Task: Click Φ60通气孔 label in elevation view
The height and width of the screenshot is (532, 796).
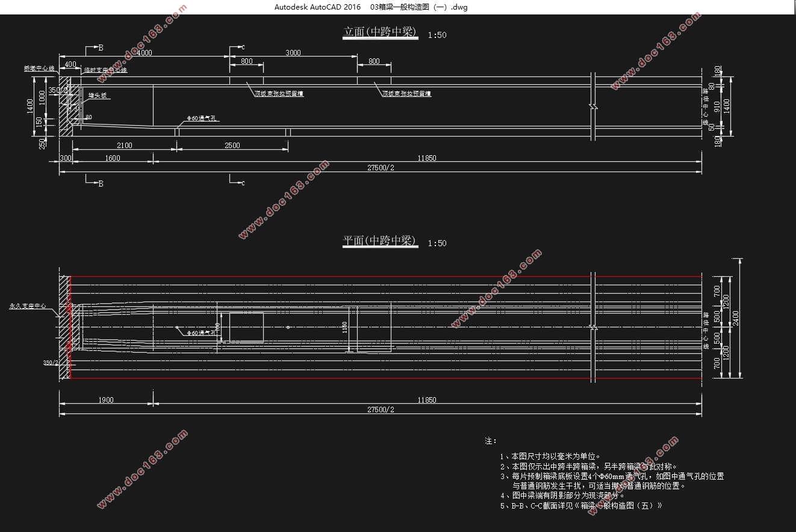Action: [x=202, y=119]
